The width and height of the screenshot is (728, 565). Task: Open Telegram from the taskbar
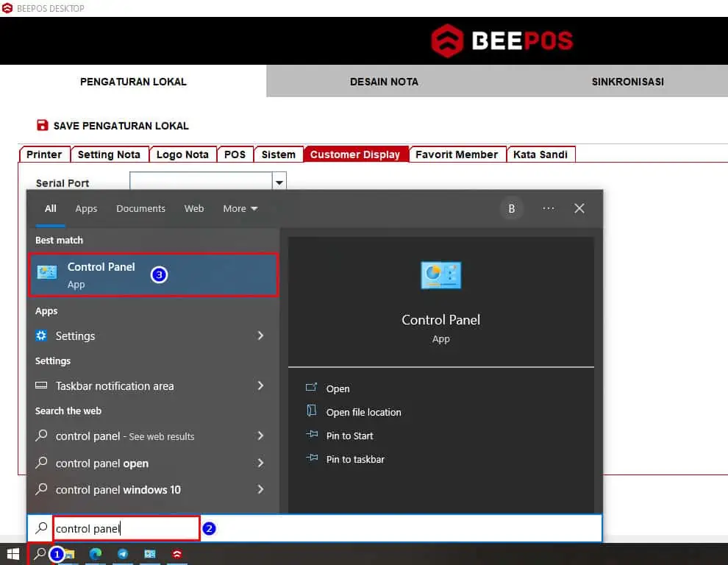pyautogui.click(x=123, y=554)
